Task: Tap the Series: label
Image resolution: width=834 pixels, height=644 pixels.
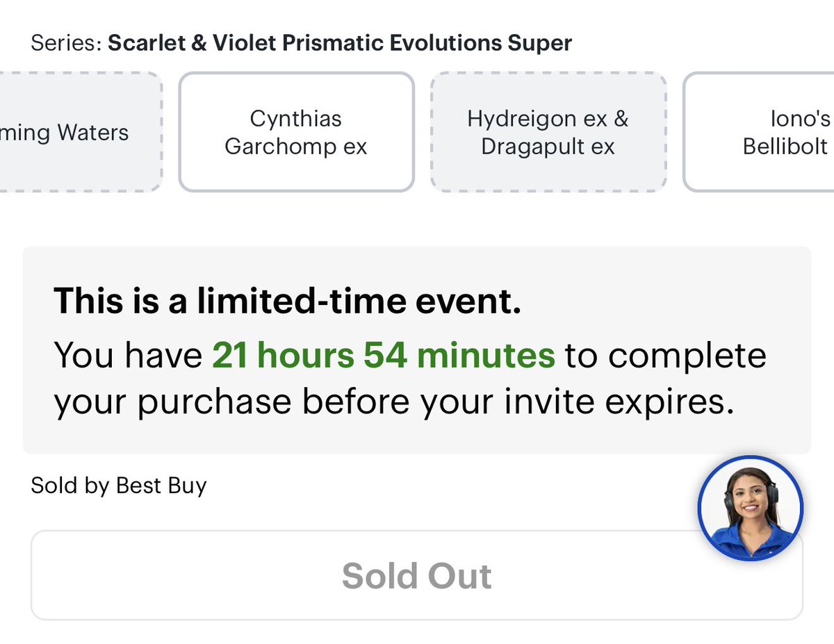Action: tap(66, 43)
